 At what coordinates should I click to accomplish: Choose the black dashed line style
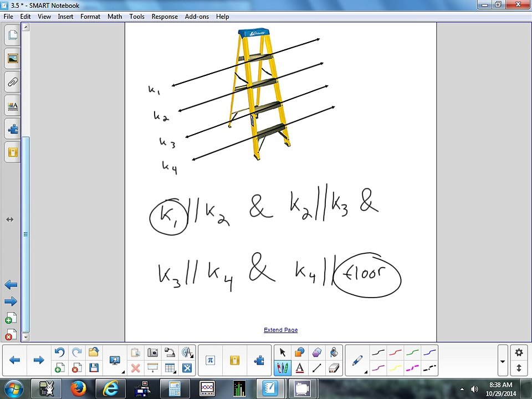coord(429,368)
